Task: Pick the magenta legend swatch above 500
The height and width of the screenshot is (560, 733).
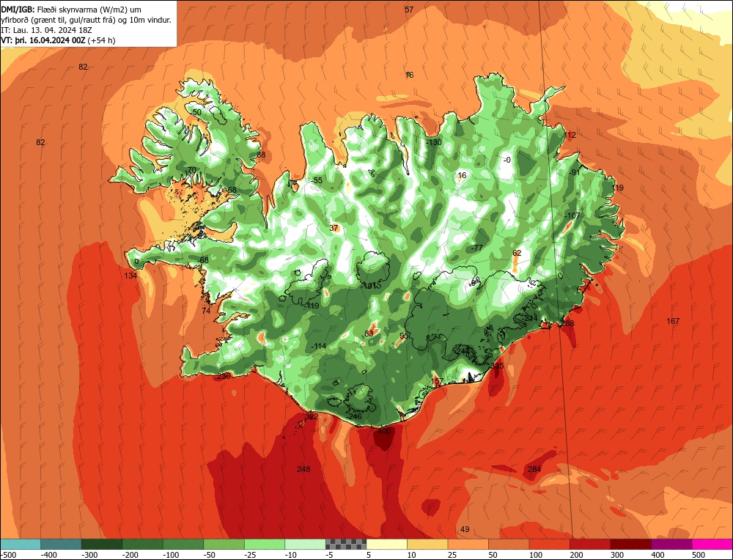Action: pos(712,544)
